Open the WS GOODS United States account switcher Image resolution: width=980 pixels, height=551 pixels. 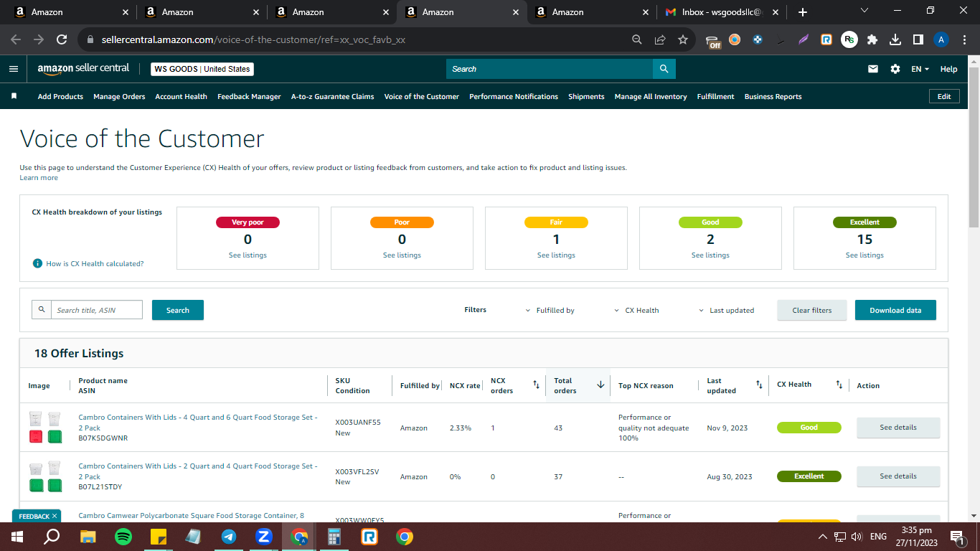click(202, 69)
